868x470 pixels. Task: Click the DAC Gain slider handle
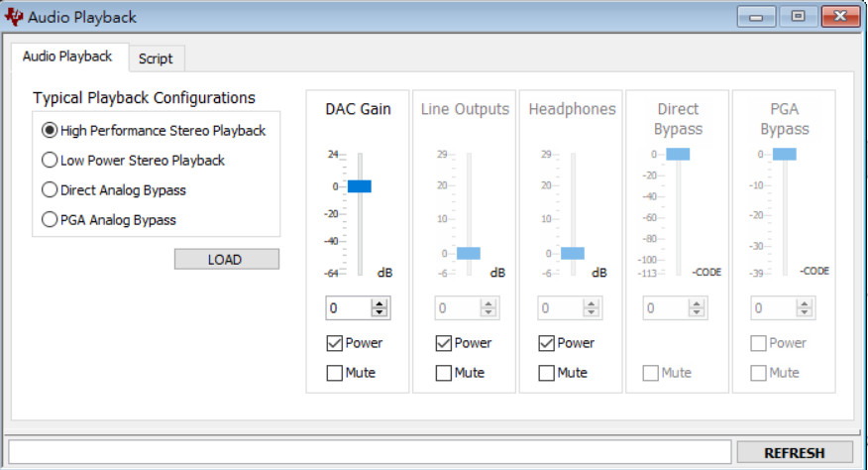(360, 186)
